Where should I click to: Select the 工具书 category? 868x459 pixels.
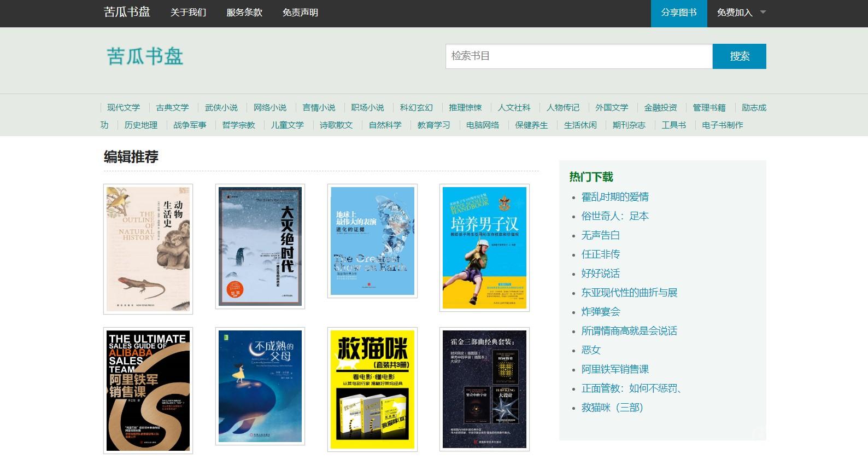673,125
